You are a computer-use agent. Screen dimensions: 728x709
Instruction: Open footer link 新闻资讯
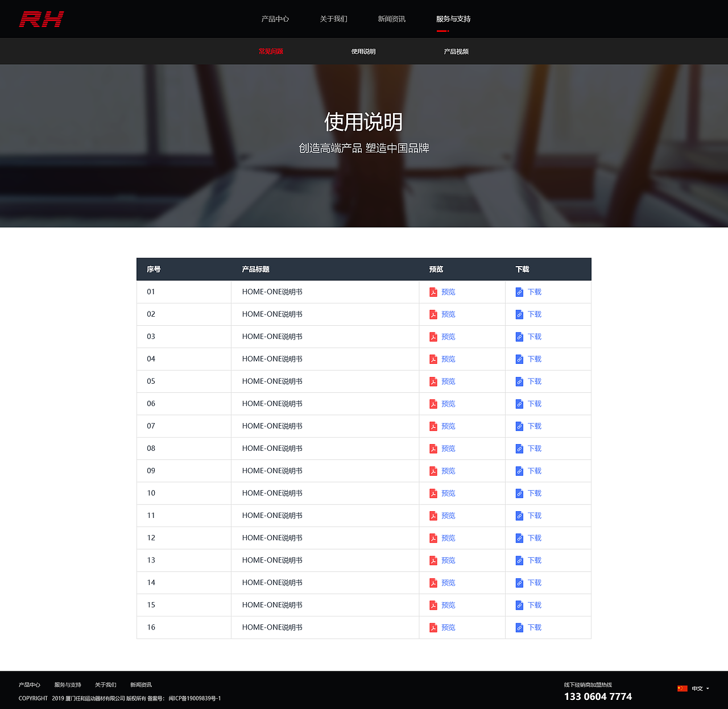point(141,685)
